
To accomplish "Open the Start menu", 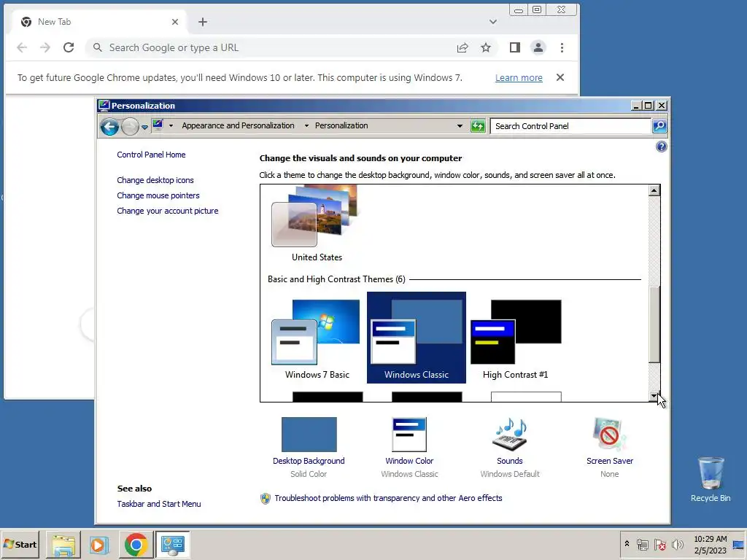I will tap(20, 544).
